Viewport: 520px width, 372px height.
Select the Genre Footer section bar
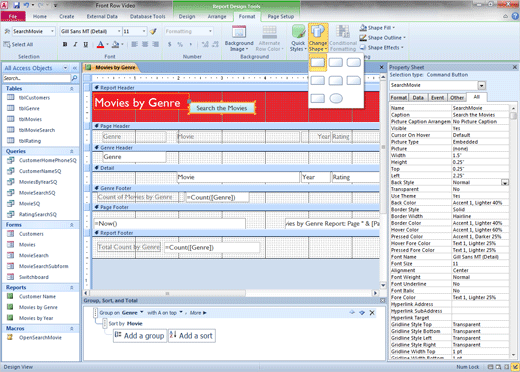click(235, 188)
